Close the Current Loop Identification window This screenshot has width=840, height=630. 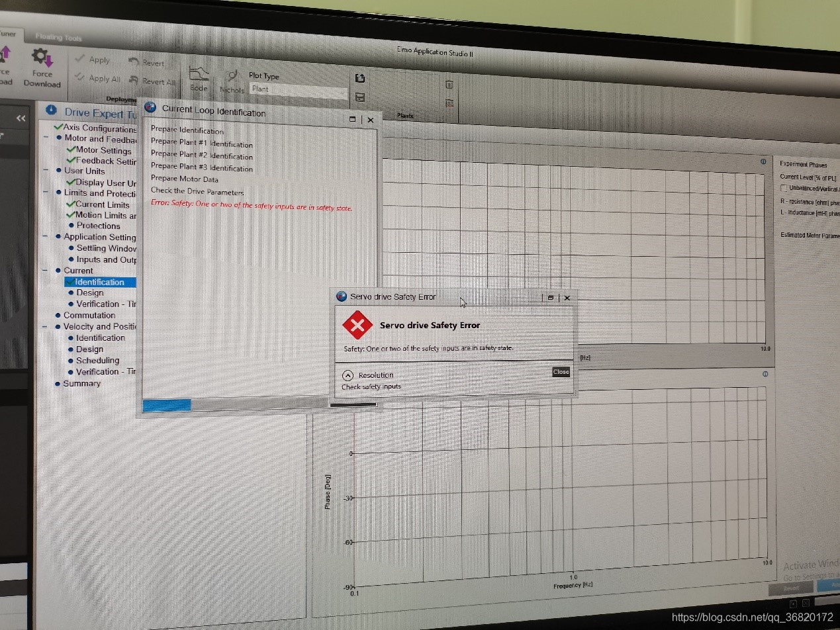[x=371, y=120]
